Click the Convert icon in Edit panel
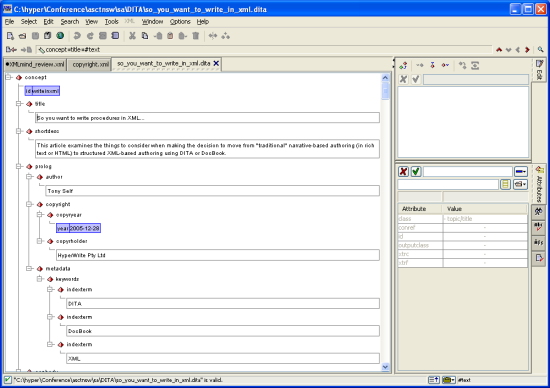550x388 pixels. coord(462,65)
